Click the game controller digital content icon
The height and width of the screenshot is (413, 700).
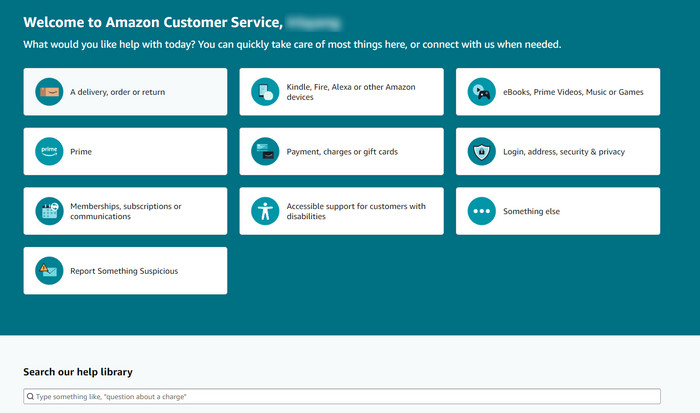point(481,92)
